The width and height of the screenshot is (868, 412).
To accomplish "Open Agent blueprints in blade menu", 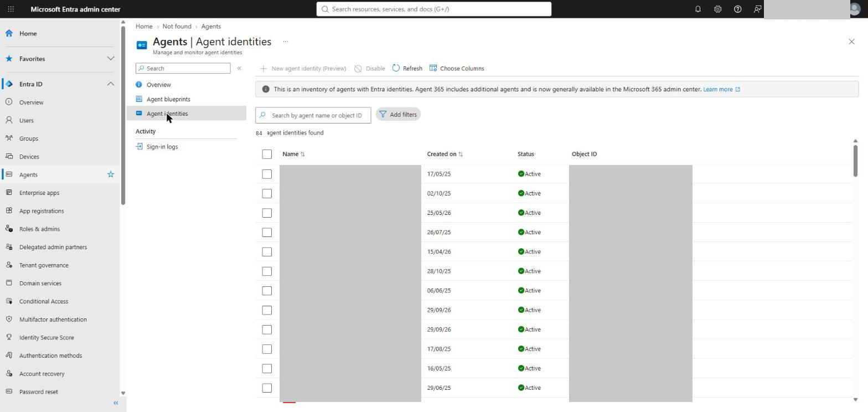I will 168,99.
